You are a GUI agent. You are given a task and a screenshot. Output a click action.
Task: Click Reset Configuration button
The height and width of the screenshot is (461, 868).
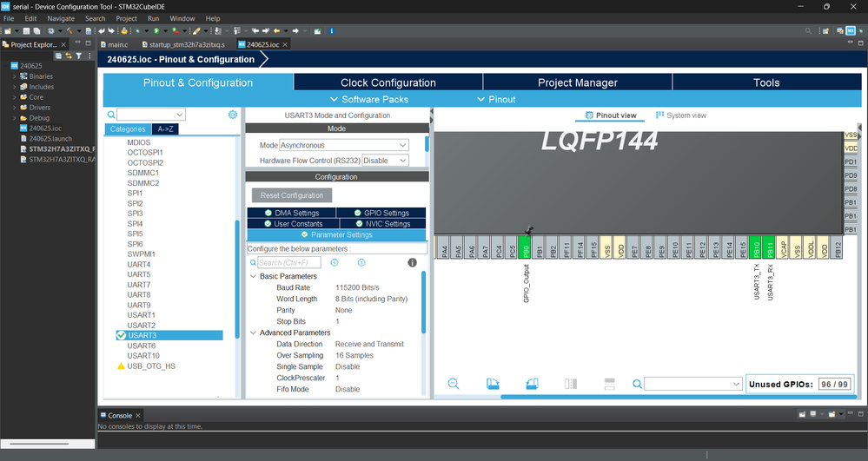click(x=292, y=195)
